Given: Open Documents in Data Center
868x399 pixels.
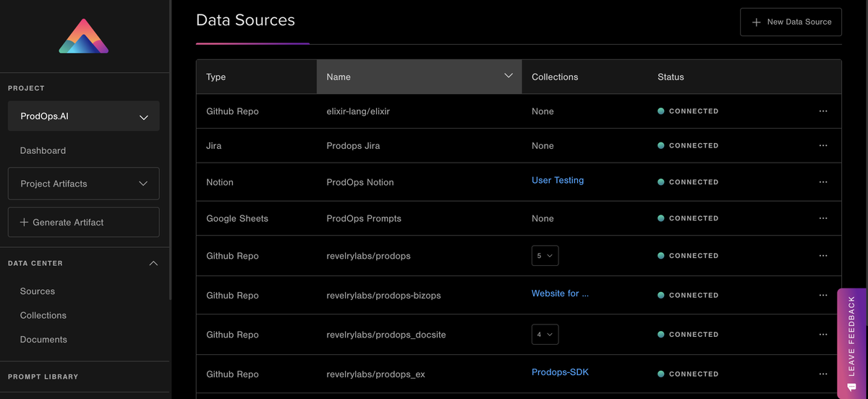Looking at the screenshot, I should pyautogui.click(x=43, y=340).
